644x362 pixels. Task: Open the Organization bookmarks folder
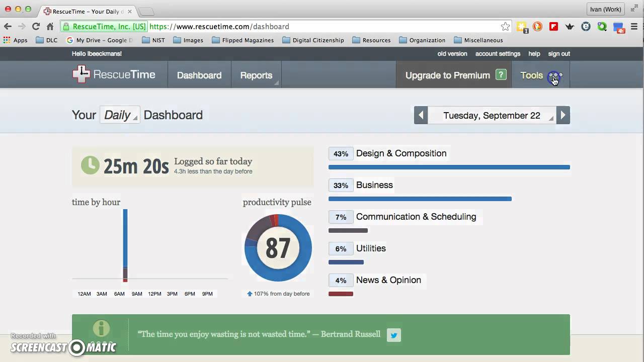[422, 40]
